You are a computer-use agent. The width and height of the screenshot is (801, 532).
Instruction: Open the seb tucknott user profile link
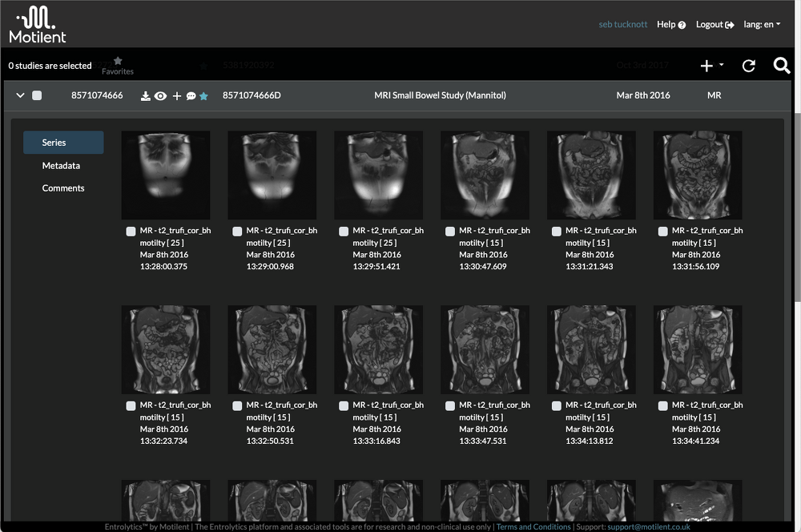pyautogui.click(x=622, y=24)
